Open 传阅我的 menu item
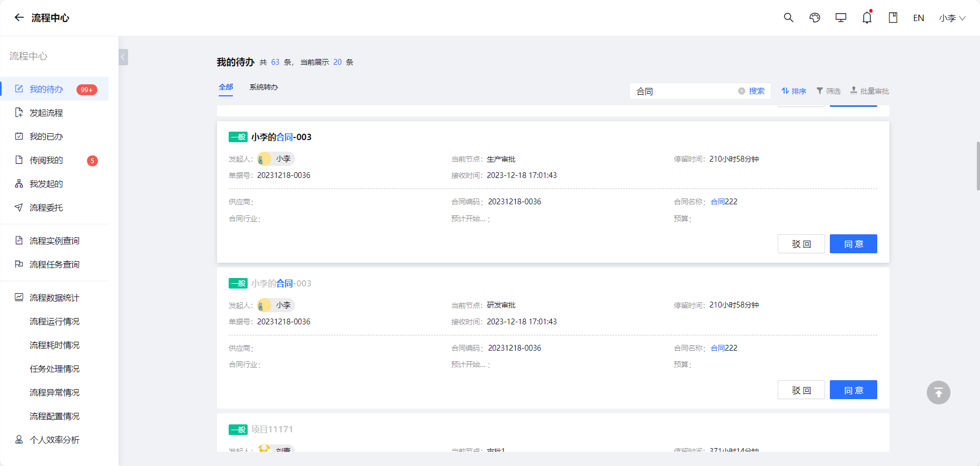 [x=54, y=160]
